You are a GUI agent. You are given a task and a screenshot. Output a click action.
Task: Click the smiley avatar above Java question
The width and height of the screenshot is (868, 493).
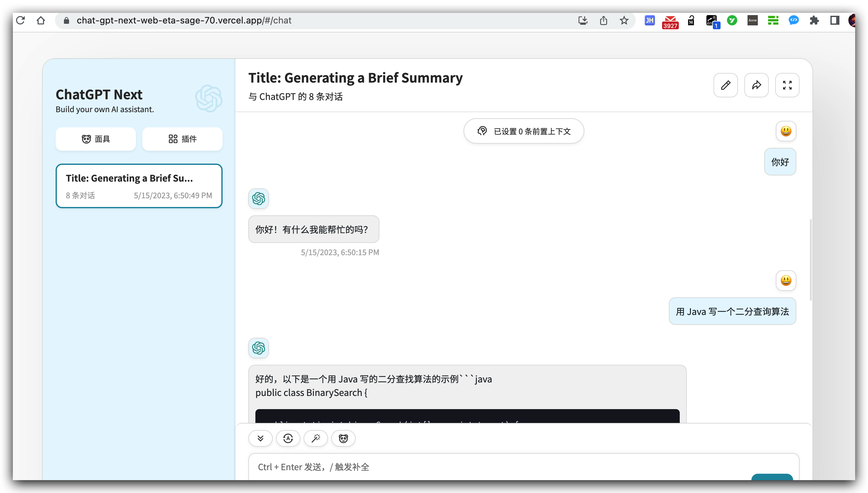click(x=785, y=281)
